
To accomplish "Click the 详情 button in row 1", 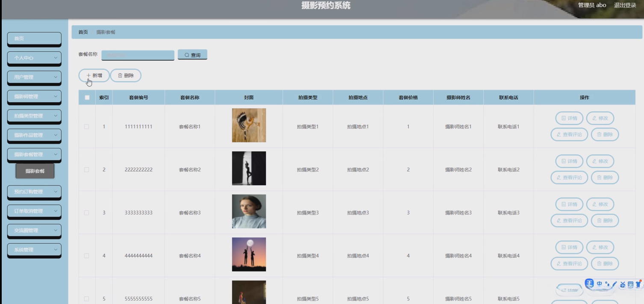I will [x=569, y=118].
